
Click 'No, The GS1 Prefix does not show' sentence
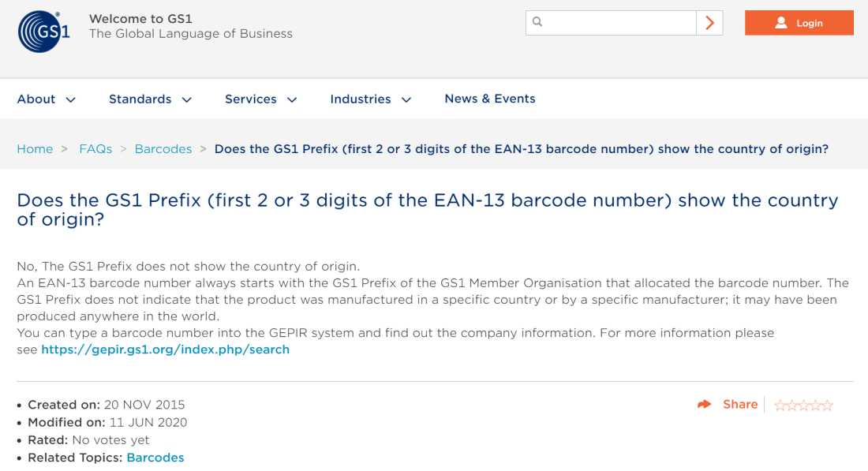click(189, 266)
